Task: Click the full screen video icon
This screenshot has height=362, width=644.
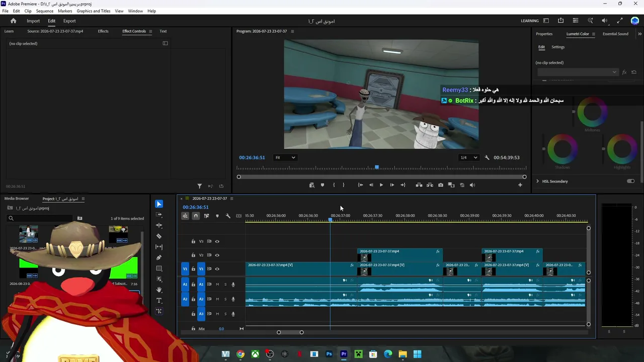Action: [x=620, y=21]
